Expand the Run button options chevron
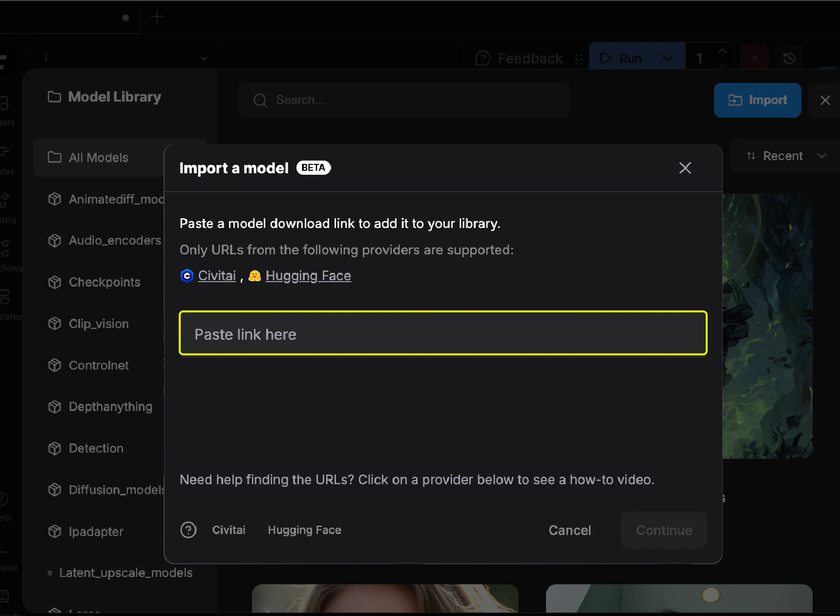840x616 pixels. [667, 58]
